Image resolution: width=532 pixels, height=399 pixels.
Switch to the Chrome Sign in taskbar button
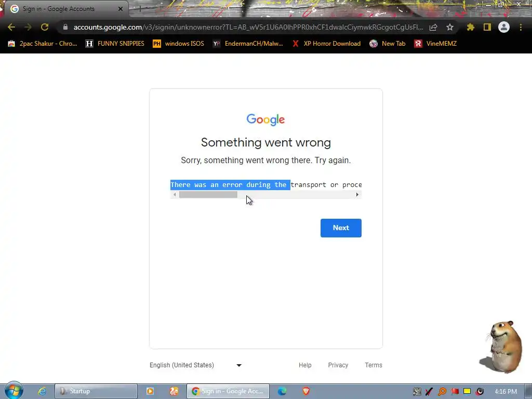(x=228, y=391)
